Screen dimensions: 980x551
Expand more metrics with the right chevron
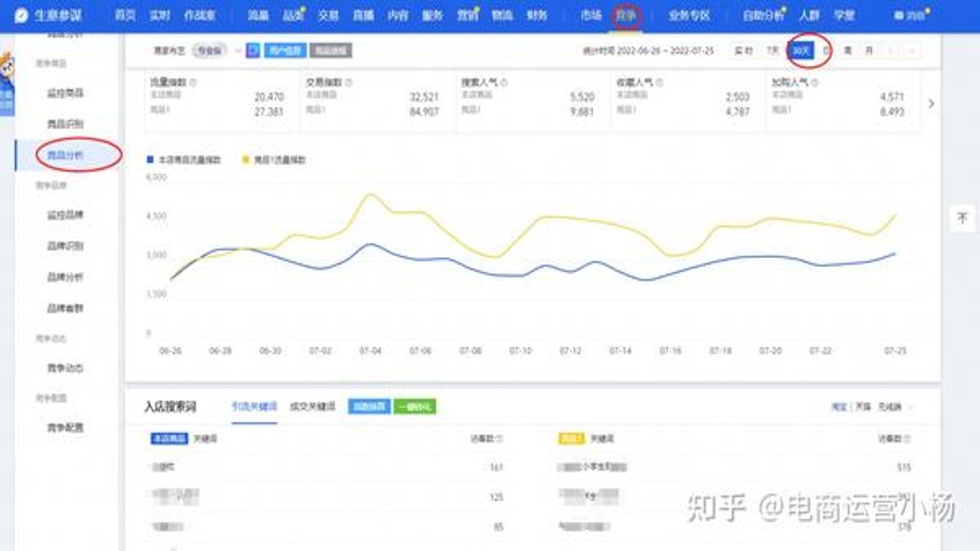pos(931,103)
